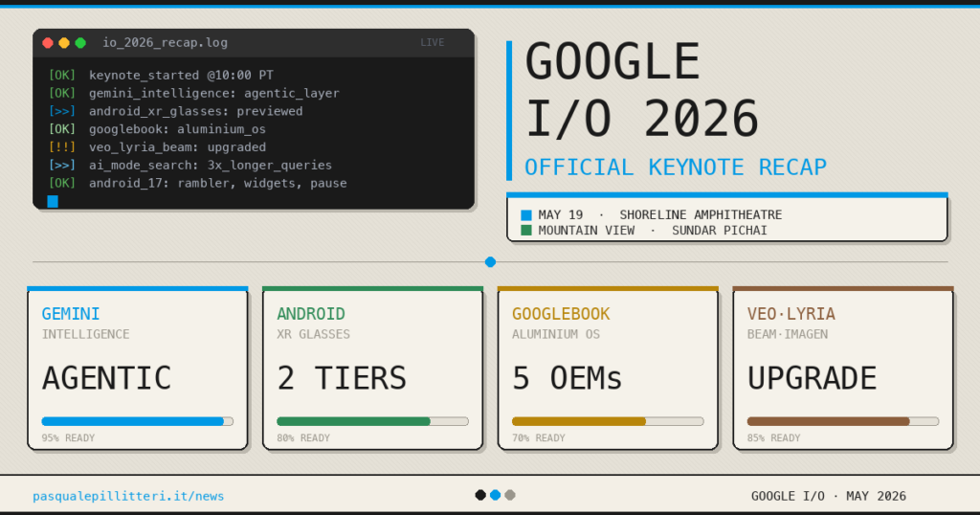Click the 80% READY label
This screenshot has width=980, height=515.
[x=303, y=438]
